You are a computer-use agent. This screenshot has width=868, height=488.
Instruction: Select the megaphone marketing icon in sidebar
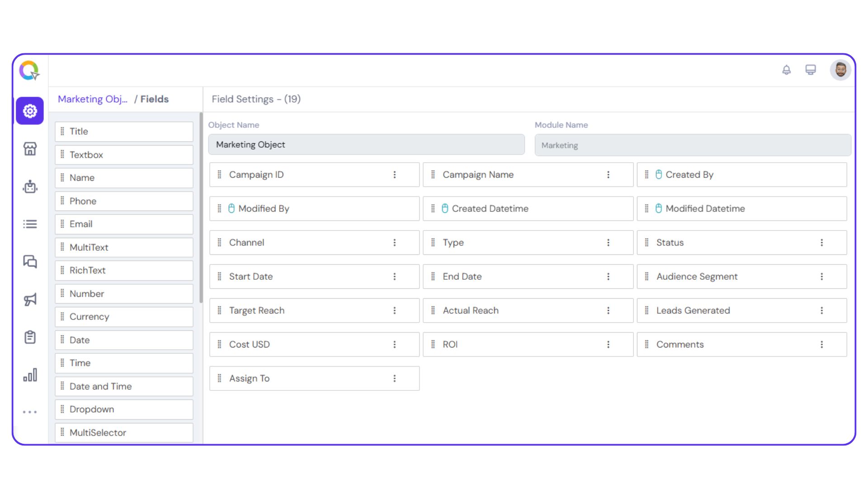tap(29, 299)
